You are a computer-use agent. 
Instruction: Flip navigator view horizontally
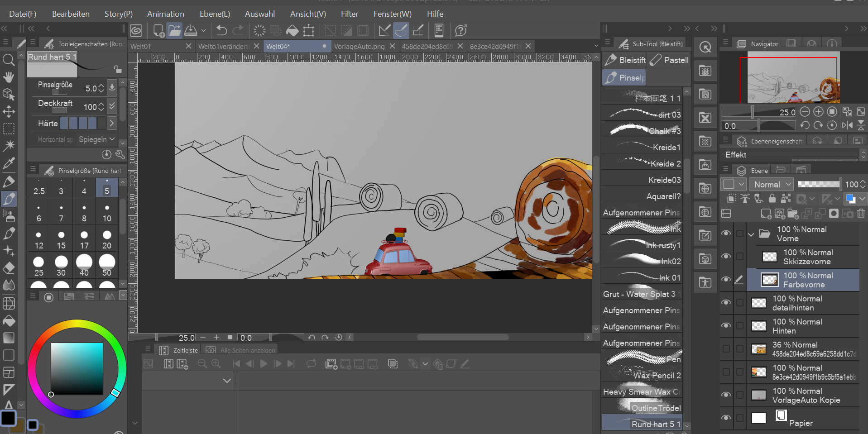(x=848, y=125)
